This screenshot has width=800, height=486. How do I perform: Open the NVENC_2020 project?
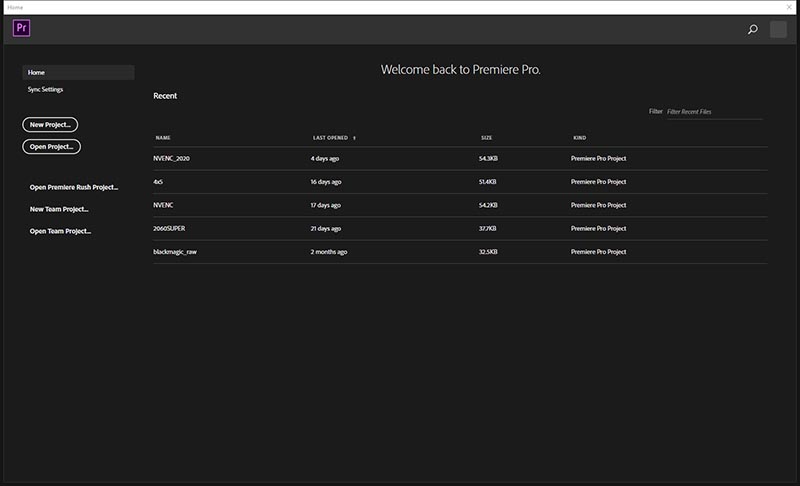pyautogui.click(x=171, y=159)
